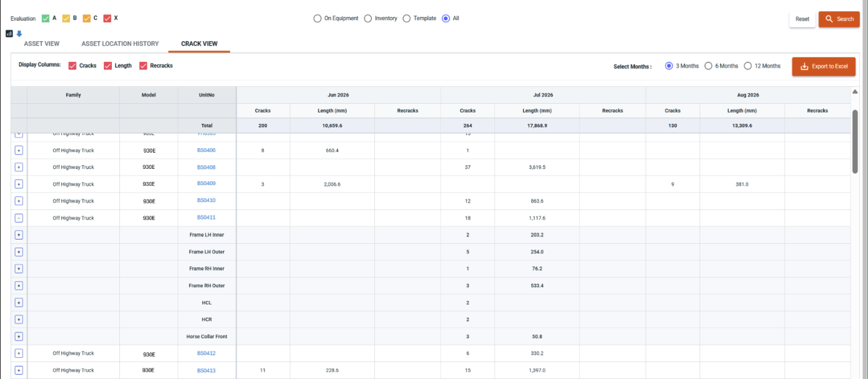The width and height of the screenshot is (868, 379).
Task: Switch to the Asset View tab
Action: (41, 44)
